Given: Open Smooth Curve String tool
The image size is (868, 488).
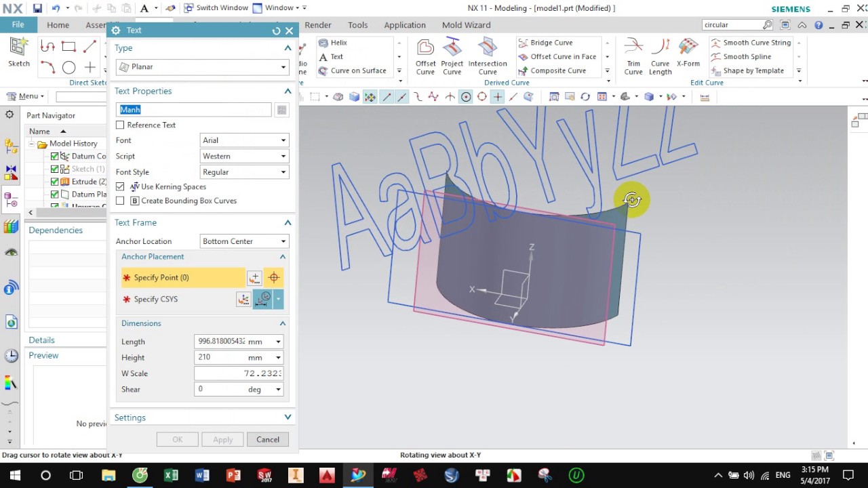Looking at the screenshot, I should [x=751, y=43].
